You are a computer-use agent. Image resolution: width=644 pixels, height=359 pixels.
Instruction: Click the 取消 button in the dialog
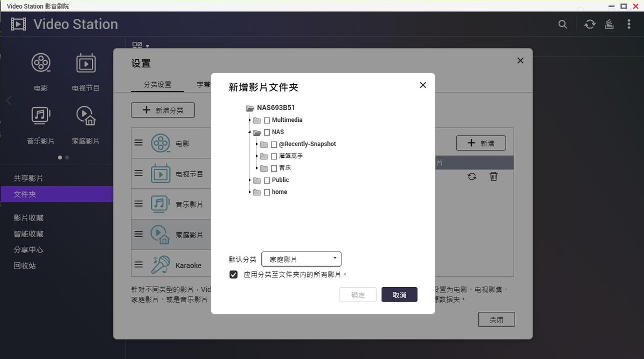pos(399,294)
